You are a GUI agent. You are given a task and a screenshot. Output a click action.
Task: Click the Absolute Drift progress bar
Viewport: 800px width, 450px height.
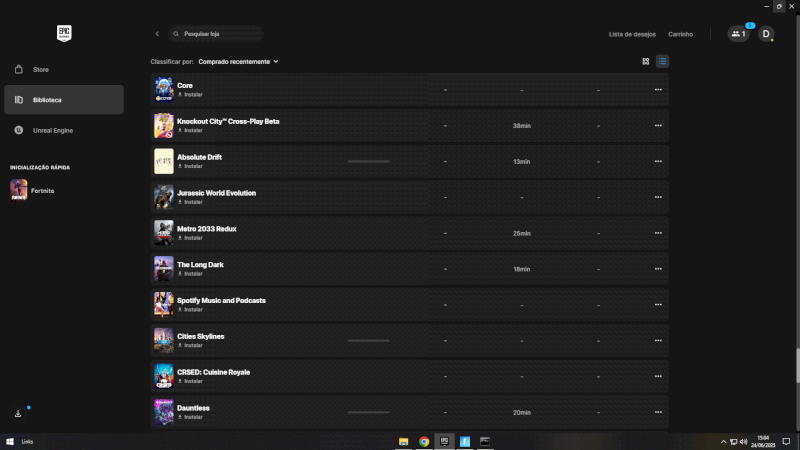pos(369,161)
